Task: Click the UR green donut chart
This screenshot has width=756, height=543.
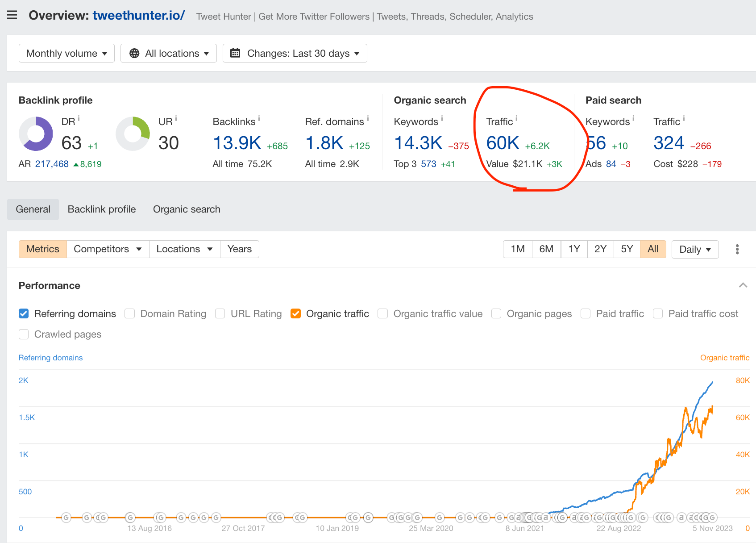Action: (133, 134)
